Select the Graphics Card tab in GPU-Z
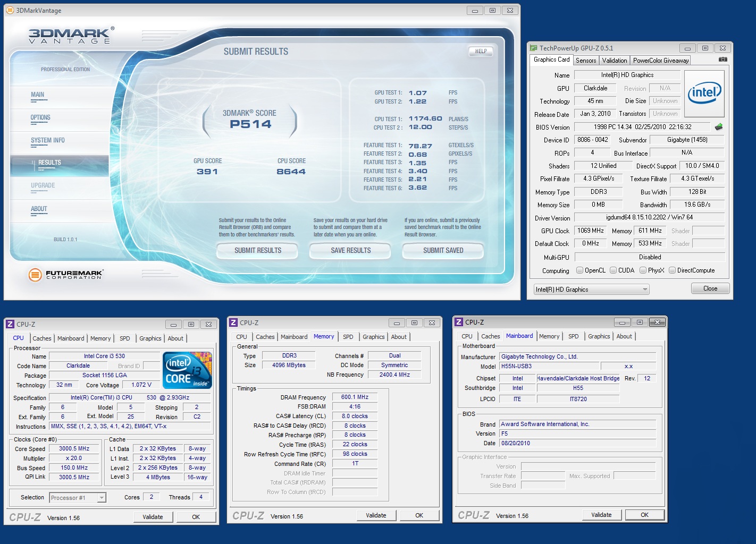The width and height of the screenshot is (756, 544). tap(552, 59)
